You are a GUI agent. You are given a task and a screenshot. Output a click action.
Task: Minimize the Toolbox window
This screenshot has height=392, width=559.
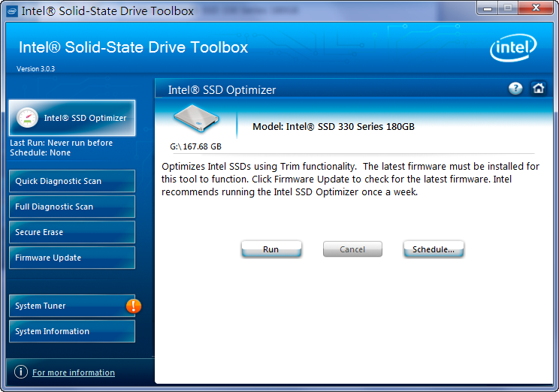pyautogui.click(x=488, y=8)
